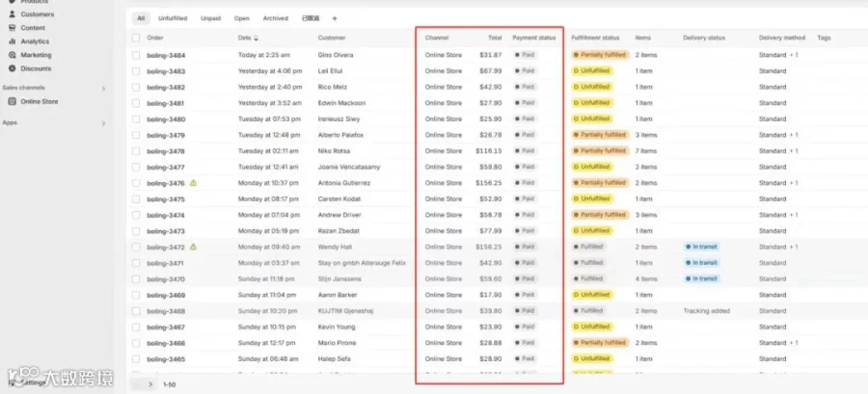Click the Delivery method column header
The height and width of the screenshot is (394, 868).
pos(781,39)
